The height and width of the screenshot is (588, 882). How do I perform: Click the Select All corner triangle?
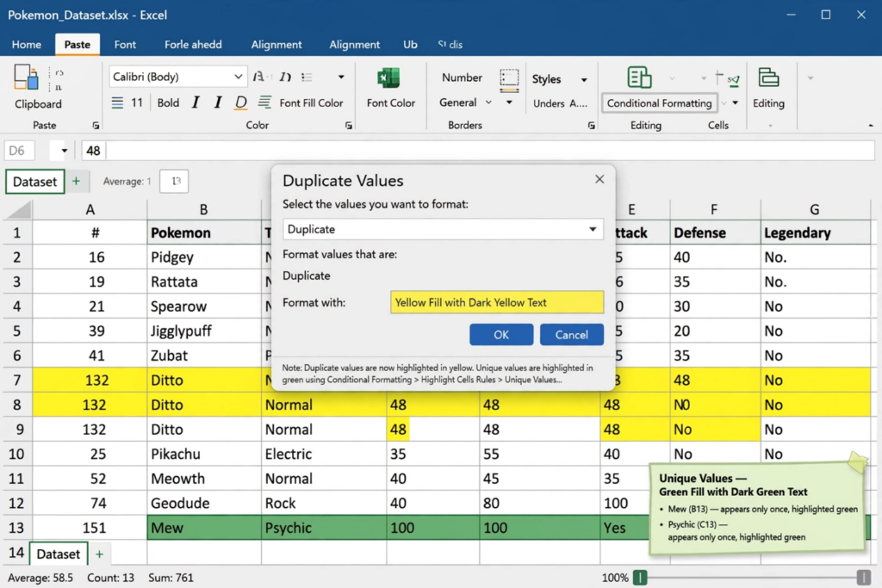[19, 210]
